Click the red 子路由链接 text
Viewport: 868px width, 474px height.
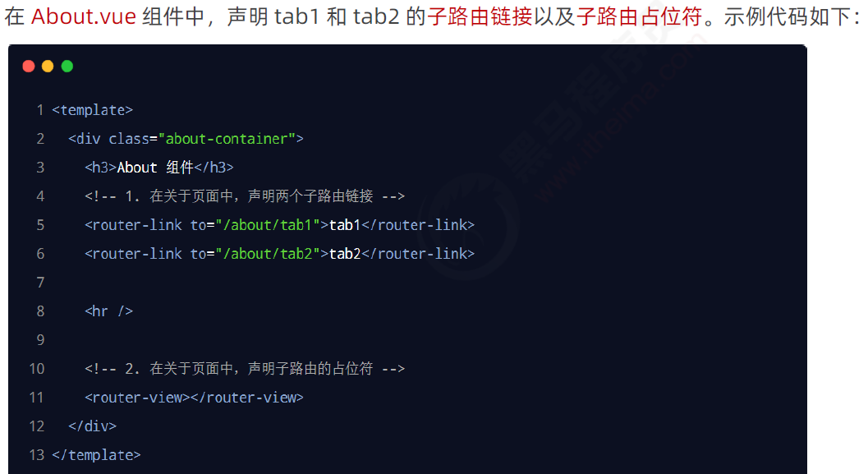point(480,16)
